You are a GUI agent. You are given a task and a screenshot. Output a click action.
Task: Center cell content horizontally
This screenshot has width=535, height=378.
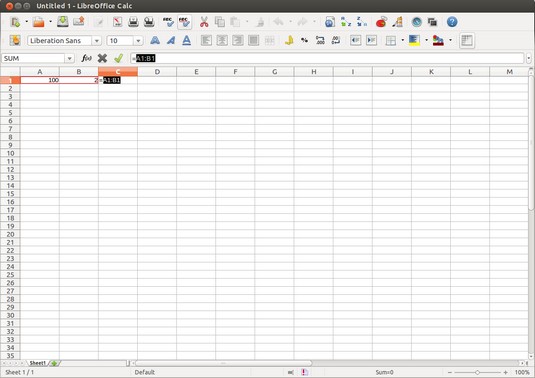[222, 41]
